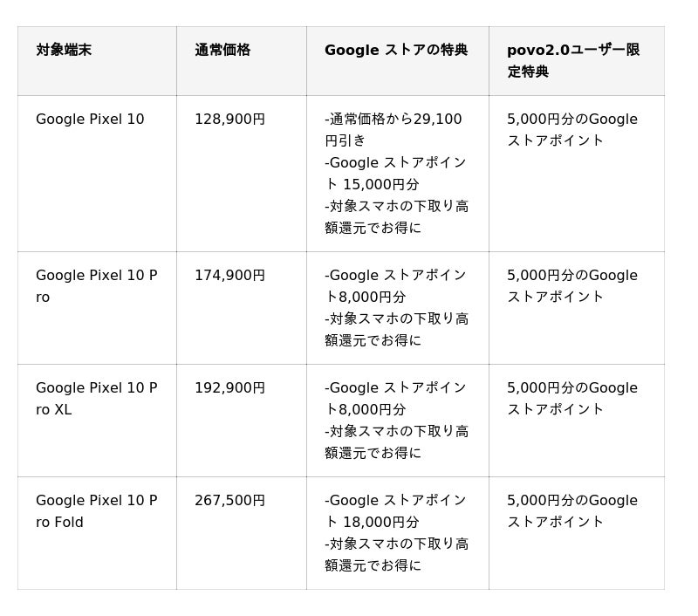Click the povo benefit cell in Pixel 10 row
This screenshot has width=698, height=616.
(572, 130)
